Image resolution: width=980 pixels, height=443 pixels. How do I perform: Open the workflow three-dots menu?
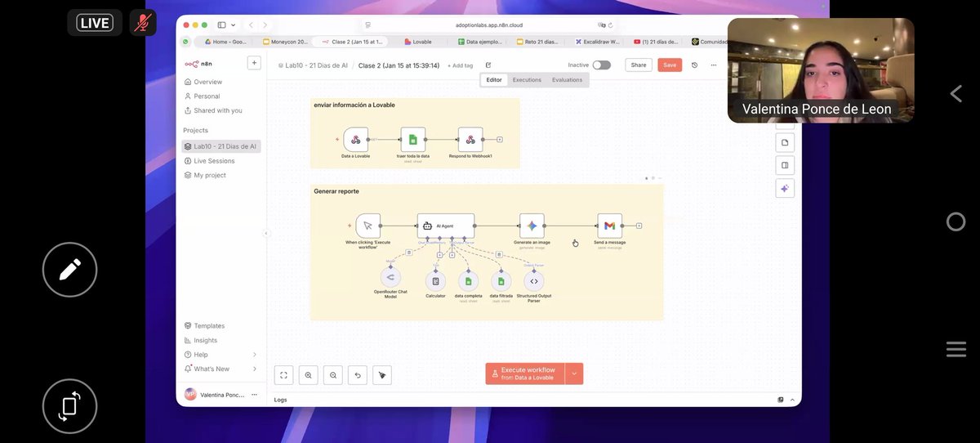(x=713, y=65)
